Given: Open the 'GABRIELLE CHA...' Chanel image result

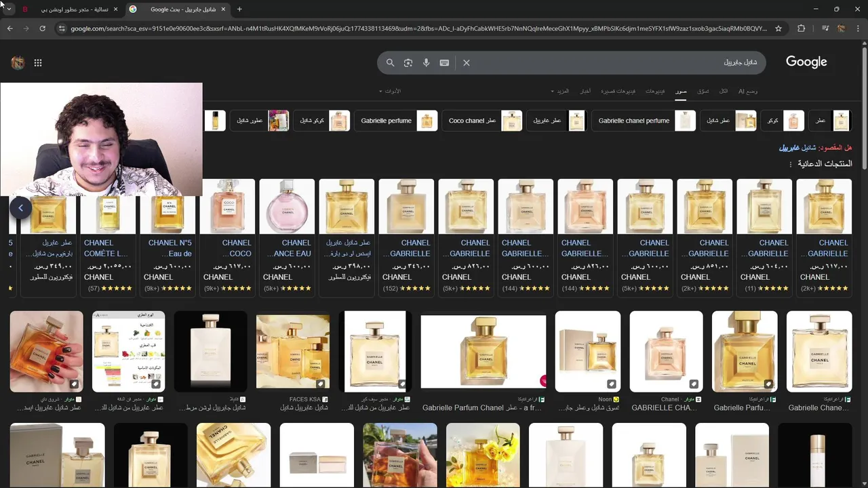Looking at the screenshot, I should pyautogui.click(x=666, y=351).
